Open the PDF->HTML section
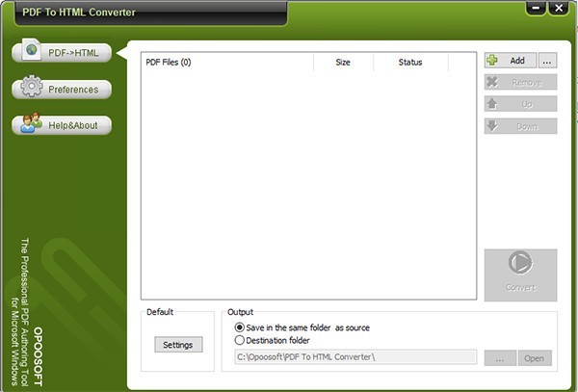 pyautogui.click(x=62, y=53)
